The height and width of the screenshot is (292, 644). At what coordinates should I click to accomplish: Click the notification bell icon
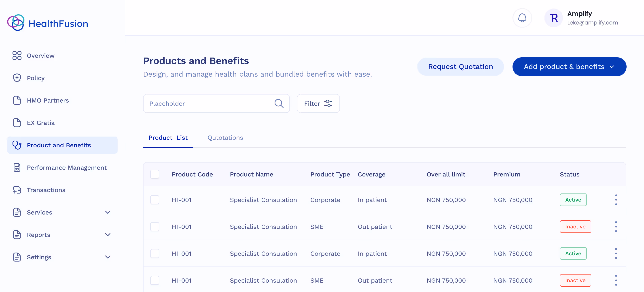click(x=522, y=18)
